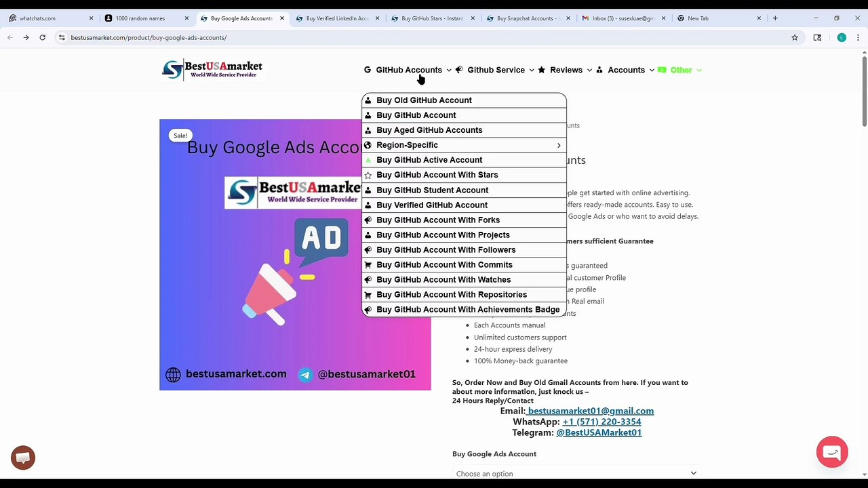Expand the green Other nav menu
The height and width of the screenshot is (488, 868).
coord(681,70)
